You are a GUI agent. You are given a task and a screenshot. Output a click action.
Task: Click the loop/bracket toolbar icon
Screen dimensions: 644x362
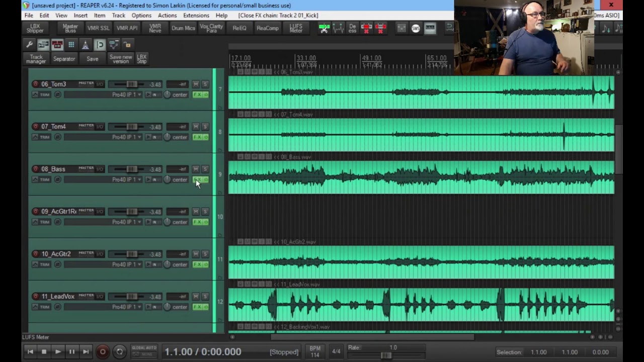100,45
